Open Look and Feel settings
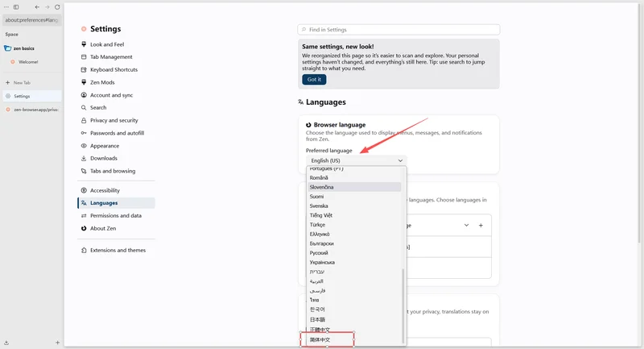The image size is (644, 349). tap(107, 44)
